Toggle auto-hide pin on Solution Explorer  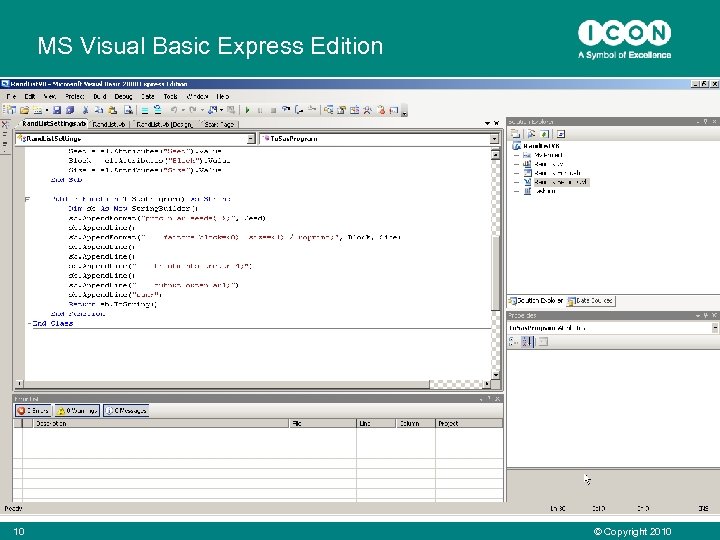tap(705, 122)
